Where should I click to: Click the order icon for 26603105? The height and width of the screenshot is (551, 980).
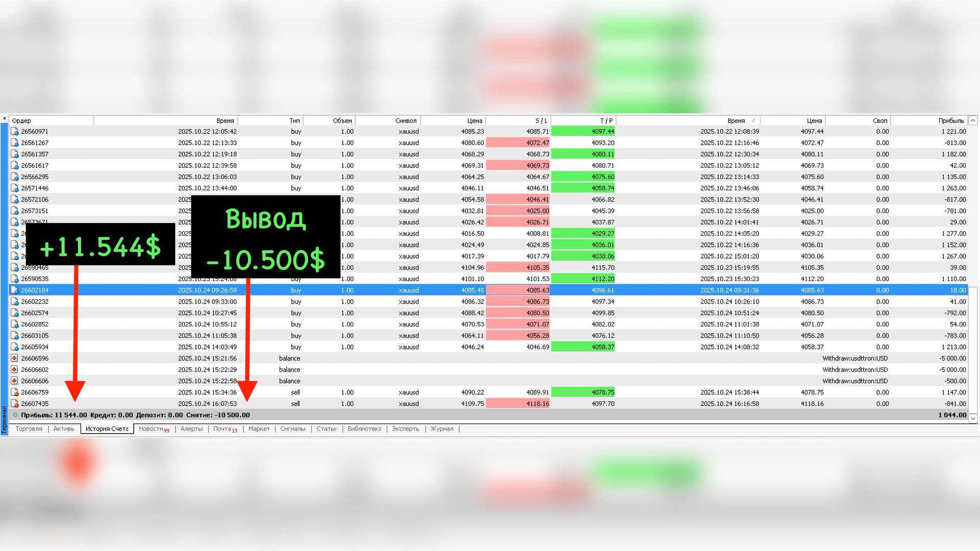[x=15, y=336]
